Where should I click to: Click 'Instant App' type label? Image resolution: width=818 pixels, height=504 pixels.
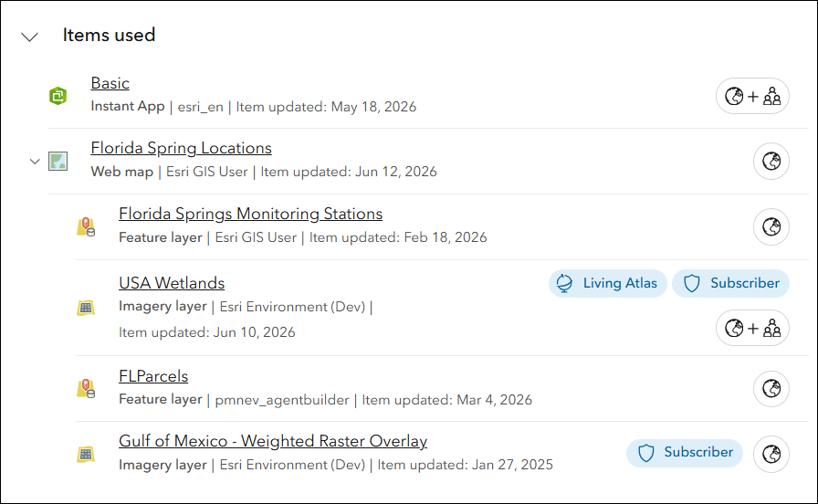pos(128,107)
